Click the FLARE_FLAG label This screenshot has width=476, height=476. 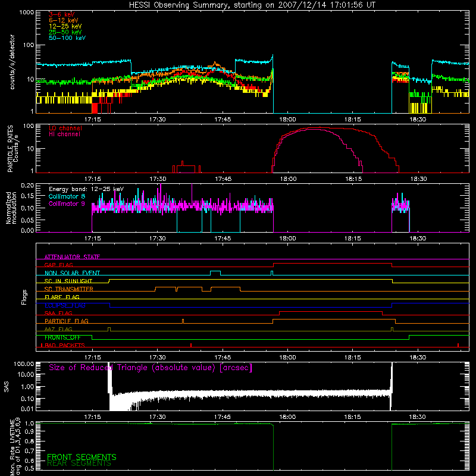[62, 297]
